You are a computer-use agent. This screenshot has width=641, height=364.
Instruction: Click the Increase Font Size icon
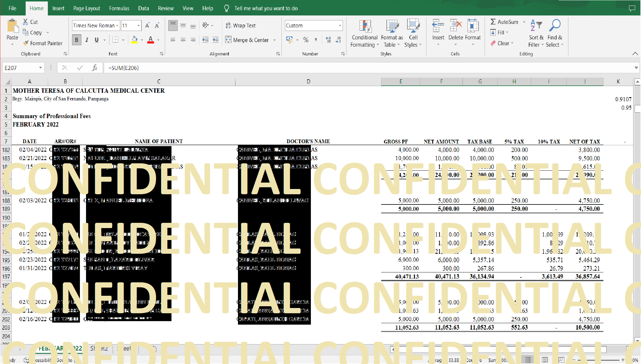click(x=148, y=26)
